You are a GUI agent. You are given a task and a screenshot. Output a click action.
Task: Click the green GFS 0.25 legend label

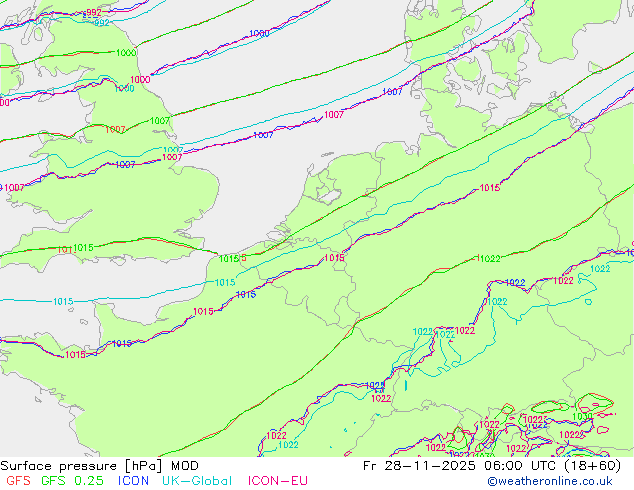[72, 481]
